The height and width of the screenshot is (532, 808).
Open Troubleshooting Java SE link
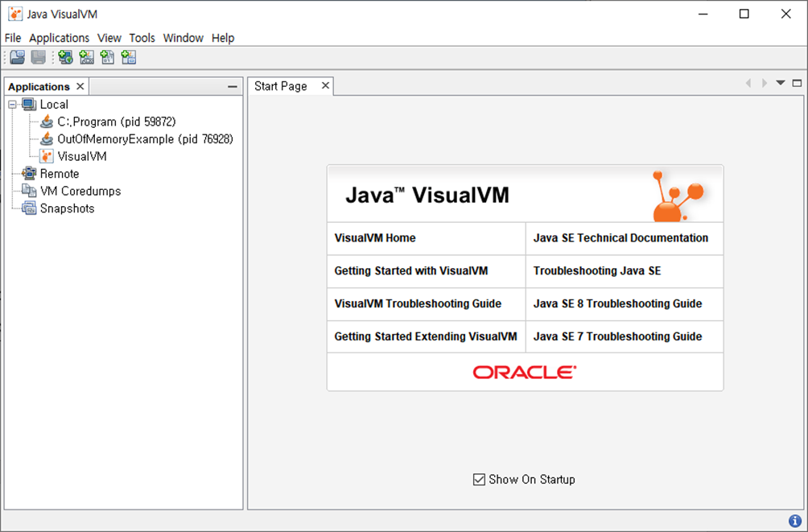[597, 271]
